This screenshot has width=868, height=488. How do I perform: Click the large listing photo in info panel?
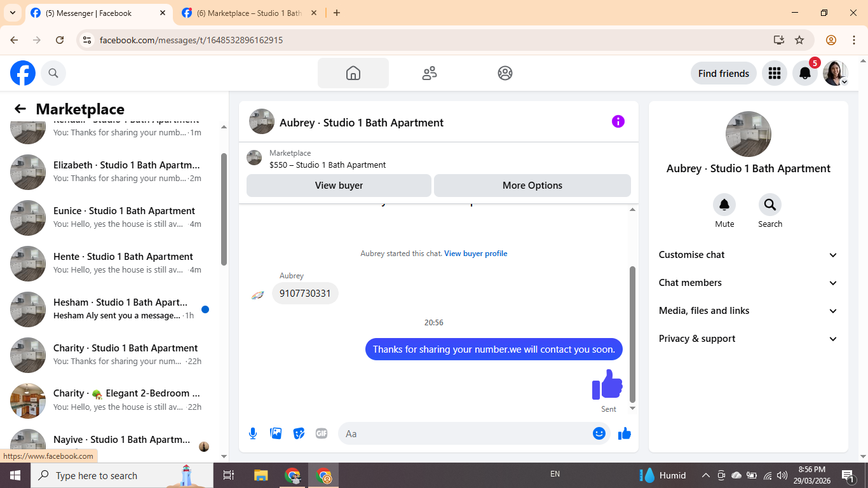coord(749,134)
